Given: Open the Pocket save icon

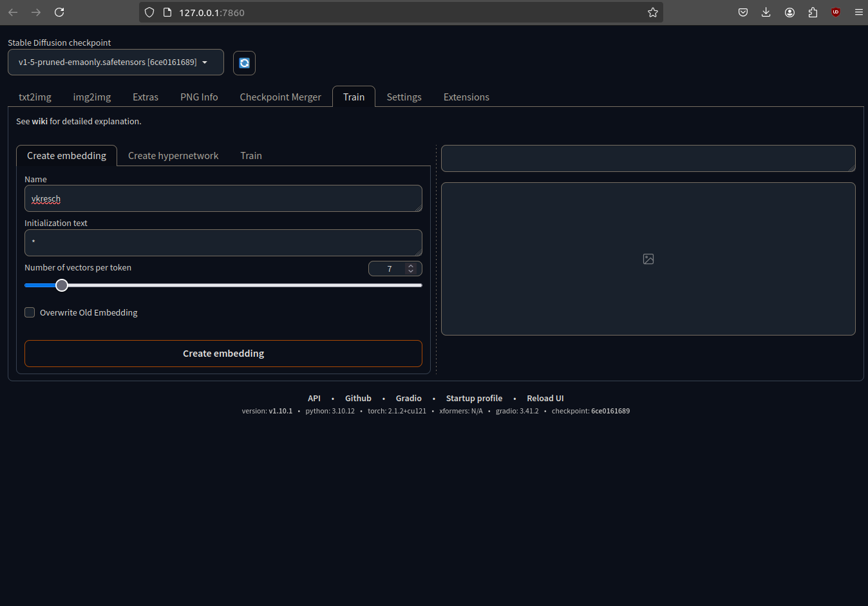Looking at the screenshot, I should pyautogui.click(x=742, y=12).
